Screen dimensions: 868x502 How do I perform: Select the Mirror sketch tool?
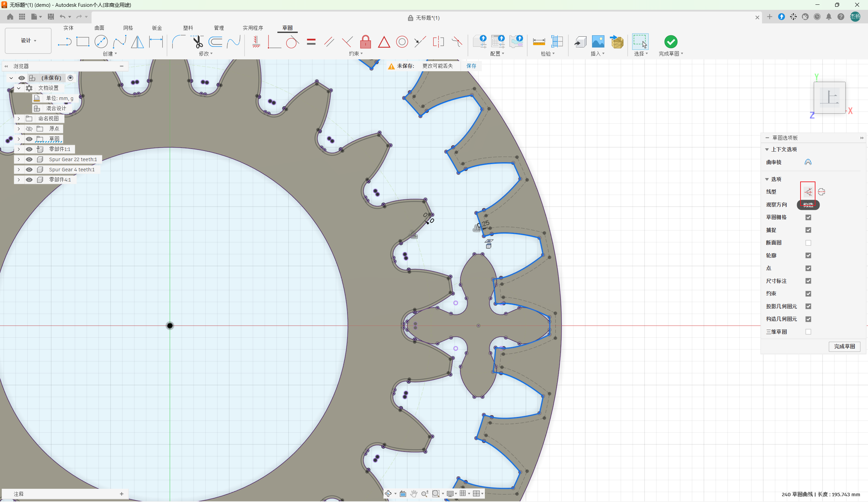click(x=137, y=42)
